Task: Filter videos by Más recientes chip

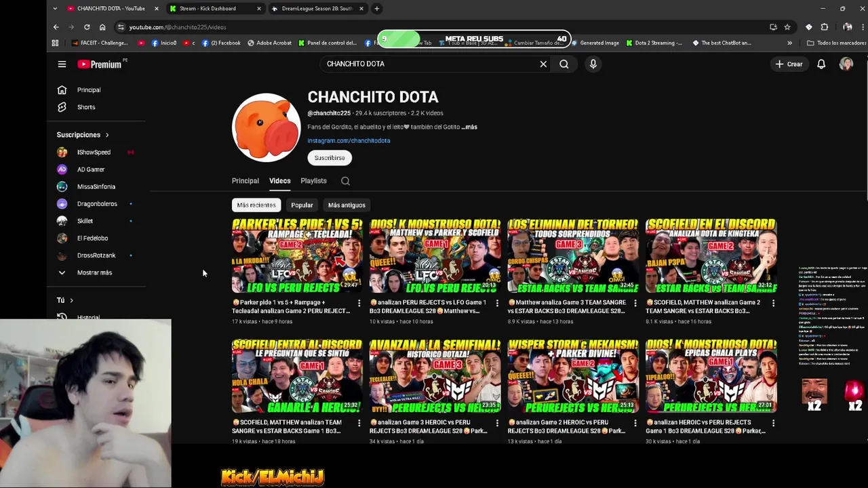Action: point(256,205)
